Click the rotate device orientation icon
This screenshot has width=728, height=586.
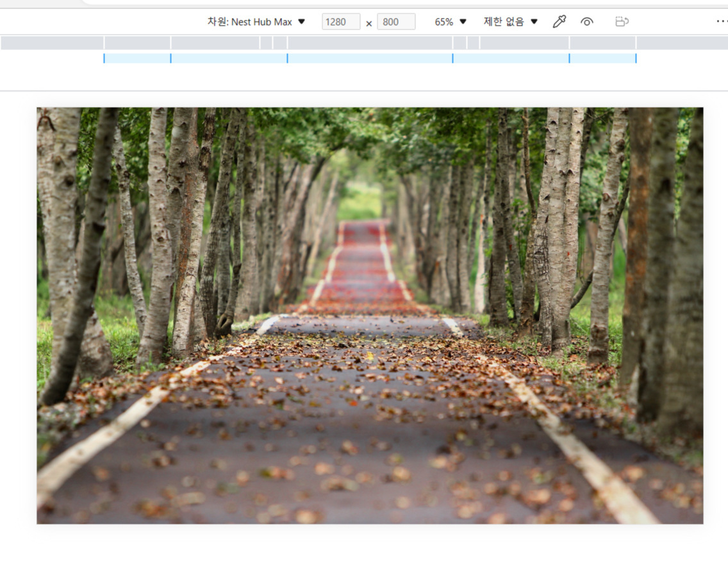622,21
